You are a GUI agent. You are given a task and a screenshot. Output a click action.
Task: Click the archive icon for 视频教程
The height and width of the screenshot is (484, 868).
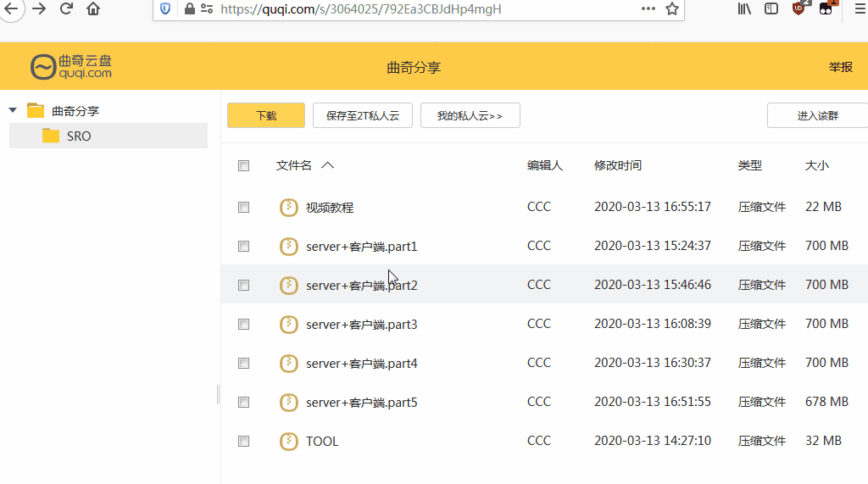click(288, 208)
